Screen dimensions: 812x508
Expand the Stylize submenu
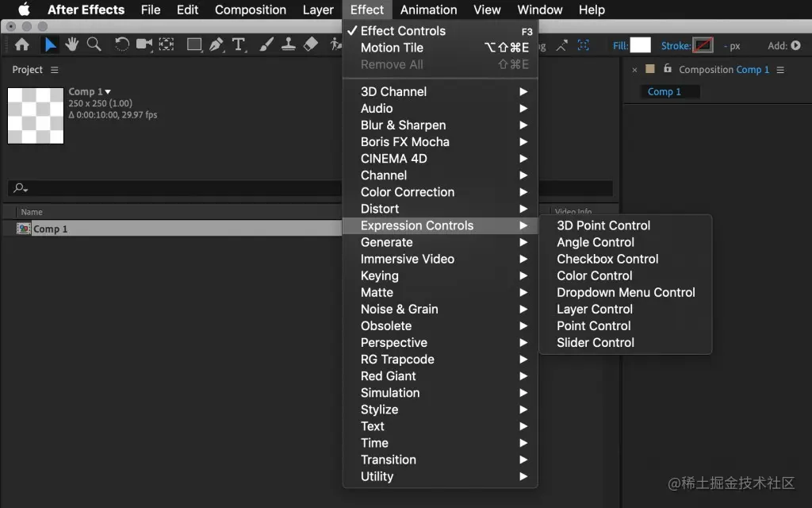coord(439,410)
